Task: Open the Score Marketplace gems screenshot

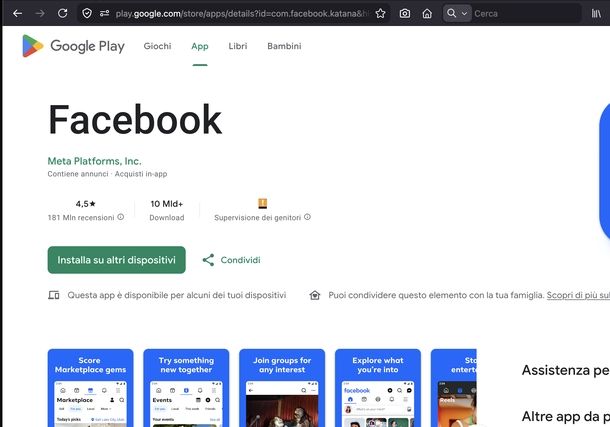Action: pyautogui.click(x=91, y=388)
